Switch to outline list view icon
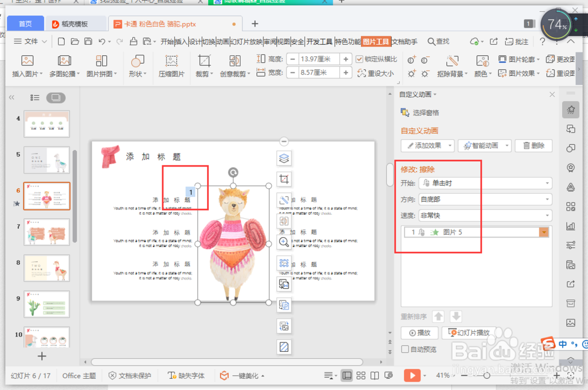This screenshot has width=588, height=390. pyautogui.click(x=35, y=98)
